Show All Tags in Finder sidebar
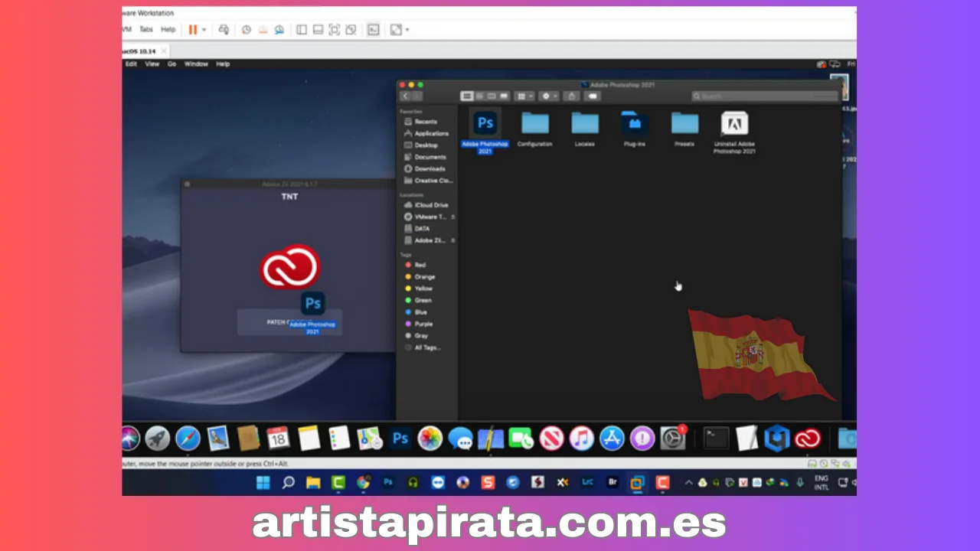 427,347
